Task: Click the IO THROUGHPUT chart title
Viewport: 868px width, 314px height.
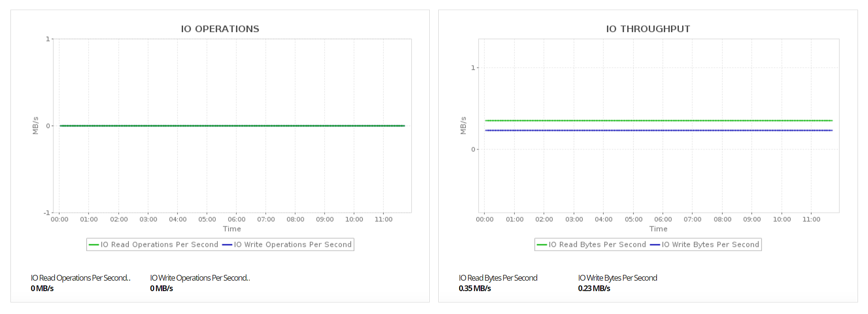Action: (x=648, y=29)
